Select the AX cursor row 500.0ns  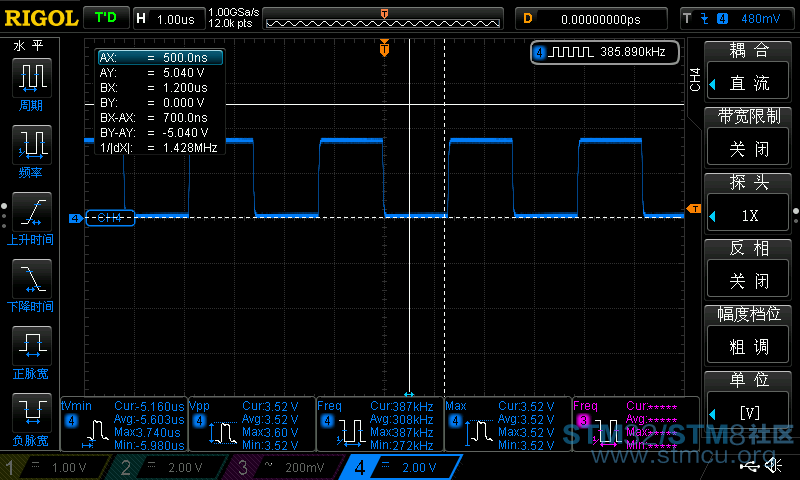pos(160,57)
